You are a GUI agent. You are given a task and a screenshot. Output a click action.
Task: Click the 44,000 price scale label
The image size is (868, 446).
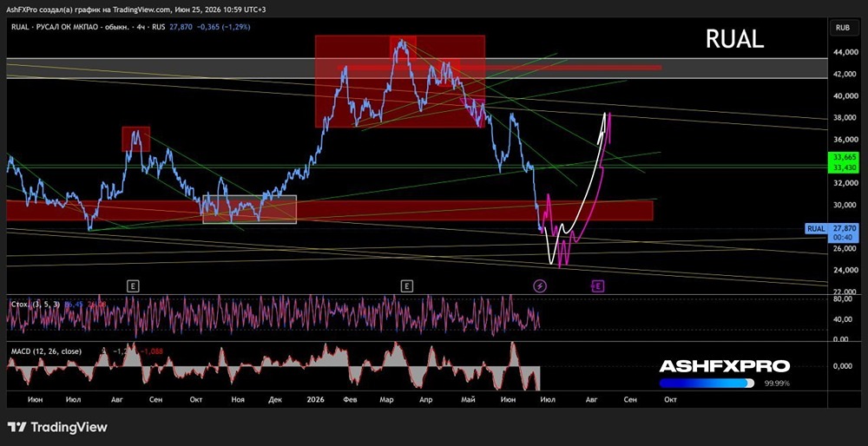[845, 52]
